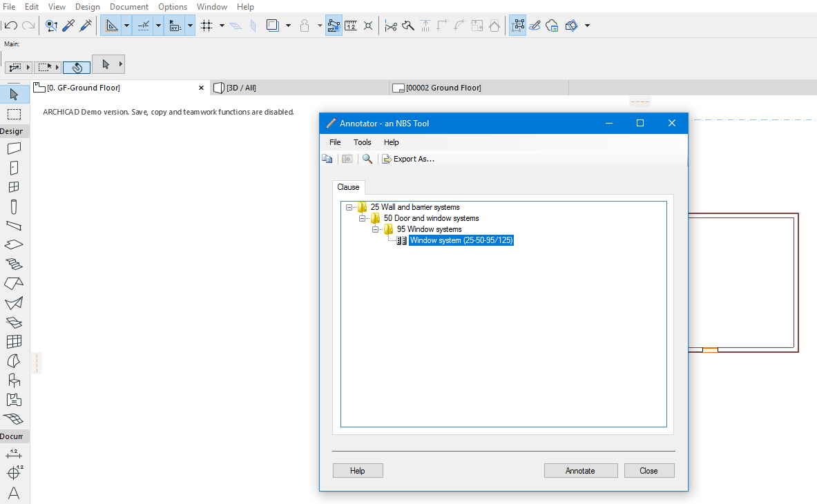Click the Annotator copy icon
This screenshot has height=504, width=817.
tap(327, 159)
